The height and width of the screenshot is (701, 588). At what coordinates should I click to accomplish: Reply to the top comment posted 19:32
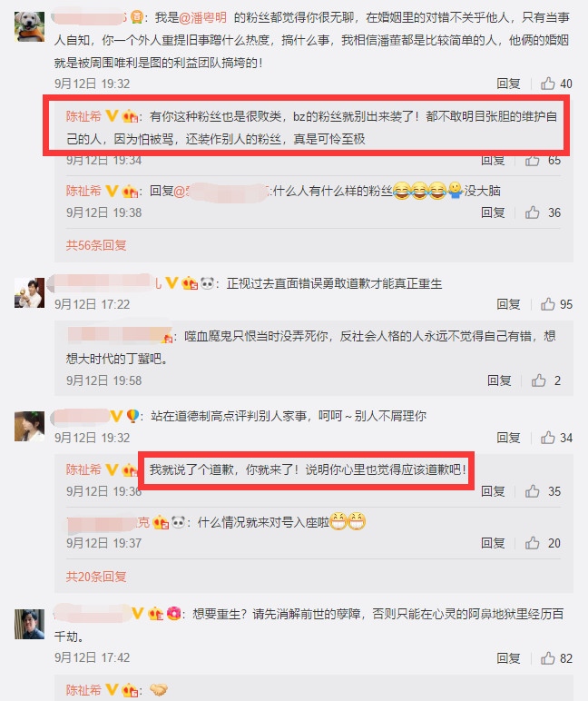click(x=508, y=84)
